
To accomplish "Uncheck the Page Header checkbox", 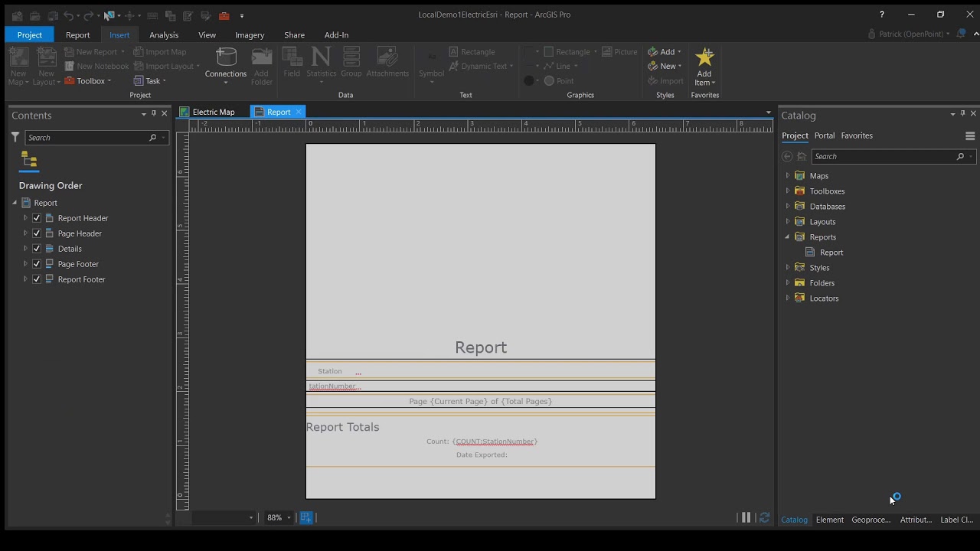I will (x=37, y=233).
